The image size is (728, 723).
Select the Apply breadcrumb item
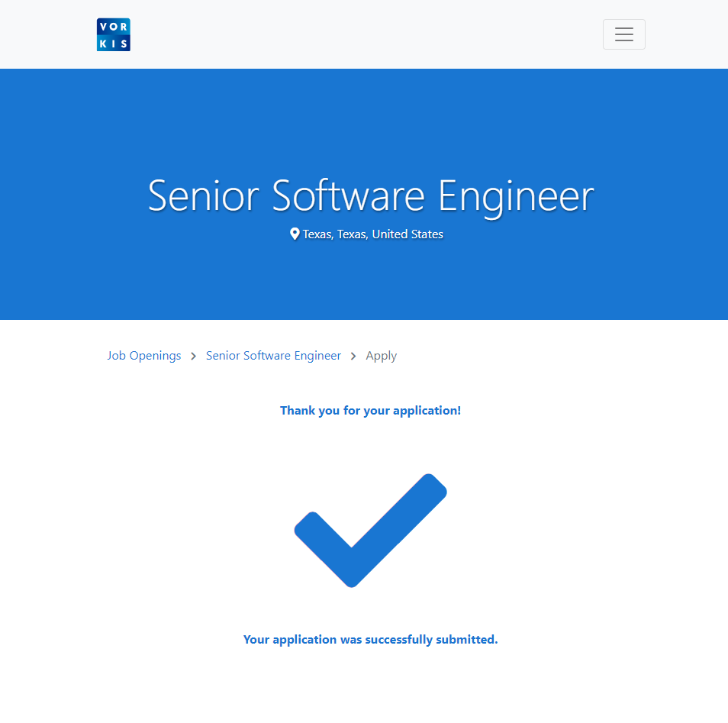coord(382,356)
